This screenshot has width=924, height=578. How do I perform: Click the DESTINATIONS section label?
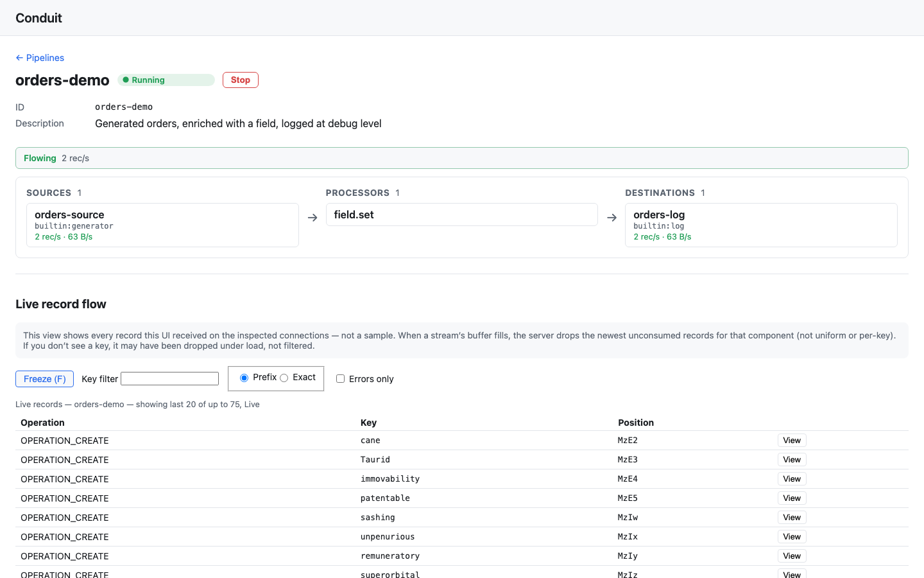point(660,193)
